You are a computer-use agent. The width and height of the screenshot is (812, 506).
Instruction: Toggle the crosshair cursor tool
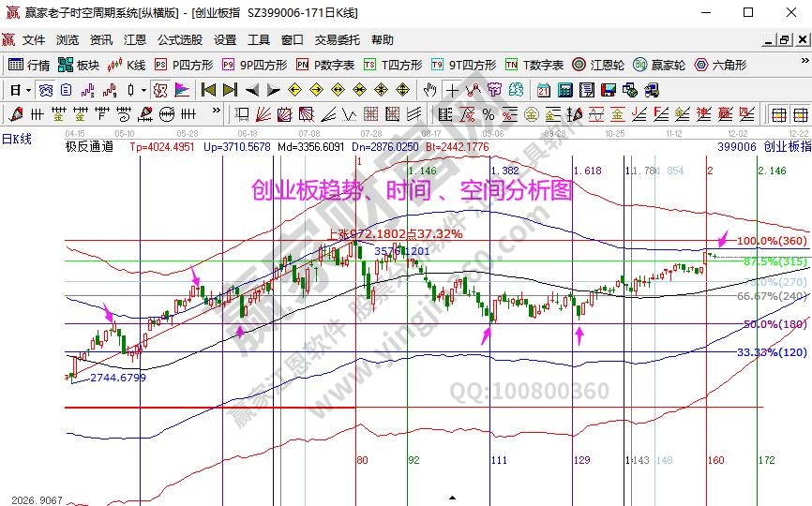(452, 91)
